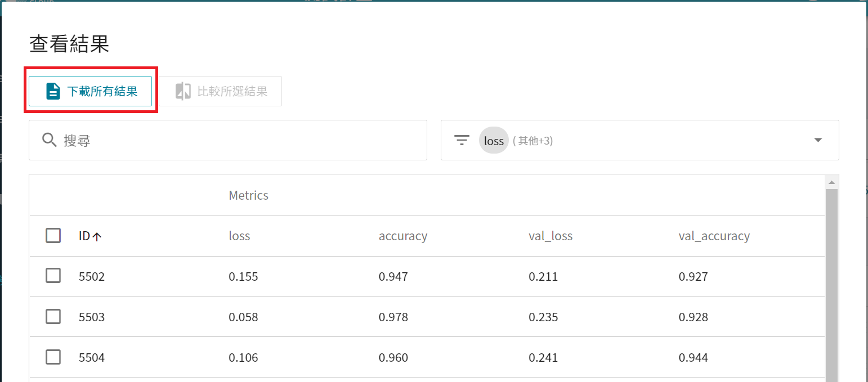This screenshot has width=868, height=382.
Task: Sort by the loss column header
Action: tap(239, 236)
